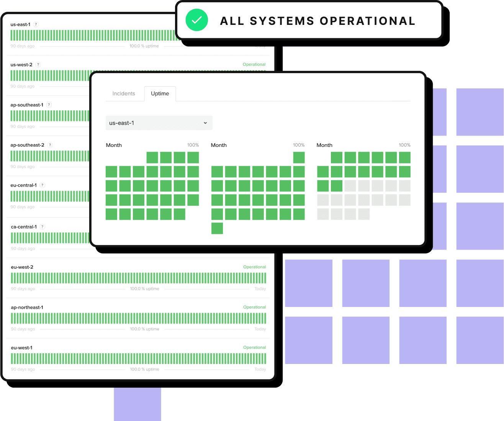Click the eu-central-1 region name
Viewport: 504px width, 421px height.
tap(24, 185)
